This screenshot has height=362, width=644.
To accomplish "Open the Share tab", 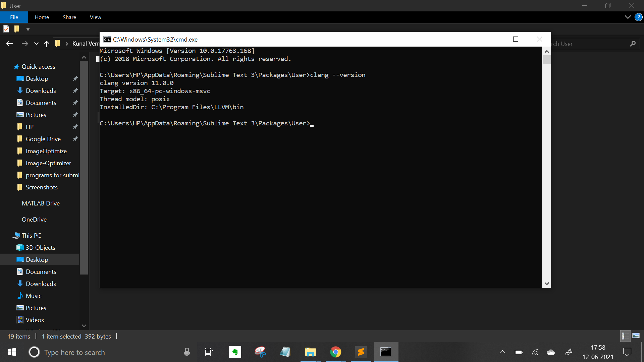I will 69,17.
